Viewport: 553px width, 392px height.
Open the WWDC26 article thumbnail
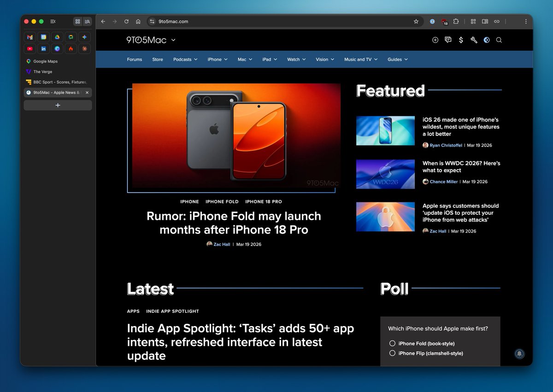click(x=385, y=174)
